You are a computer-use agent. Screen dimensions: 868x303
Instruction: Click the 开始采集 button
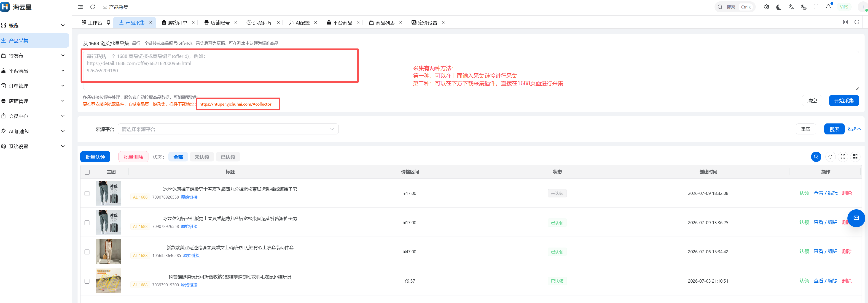click(844, 101)
